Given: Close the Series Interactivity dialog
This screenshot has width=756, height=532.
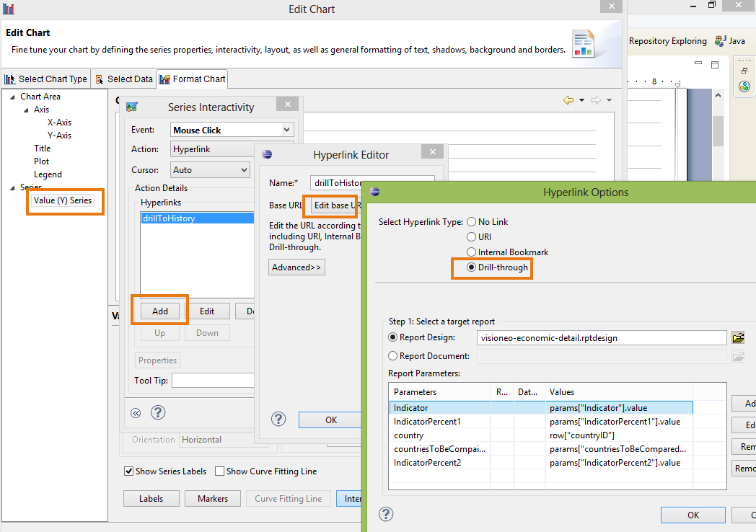Looking at the screenshot, I should (x=287, y=104).
